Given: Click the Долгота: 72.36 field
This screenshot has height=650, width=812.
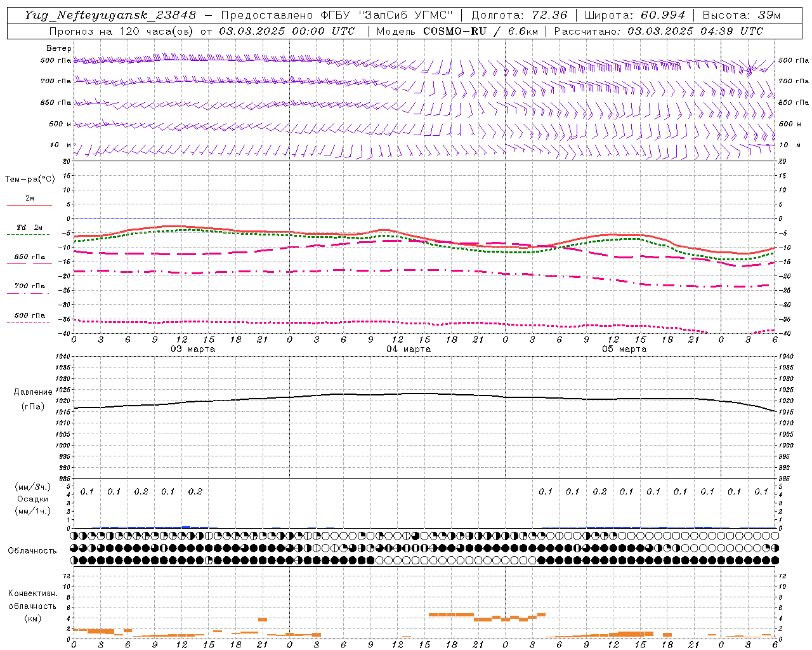Looking at the screenshot, I should (519, 15).
